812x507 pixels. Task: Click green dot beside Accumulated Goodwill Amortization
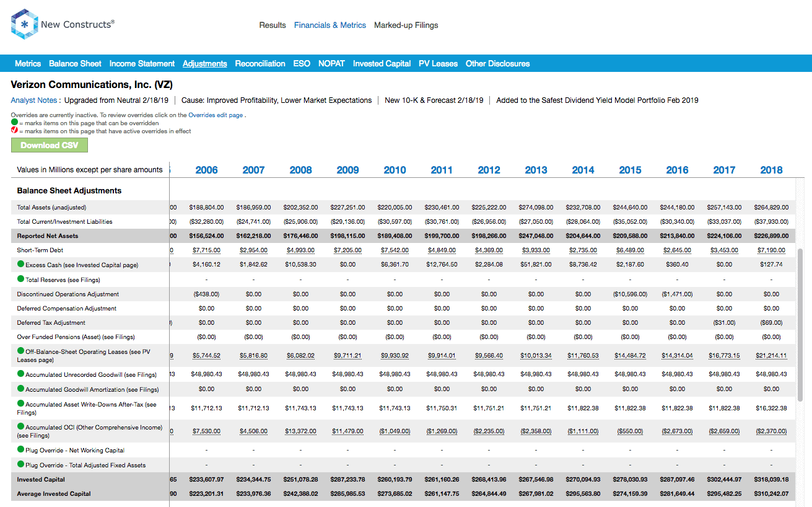pos(21,389)
